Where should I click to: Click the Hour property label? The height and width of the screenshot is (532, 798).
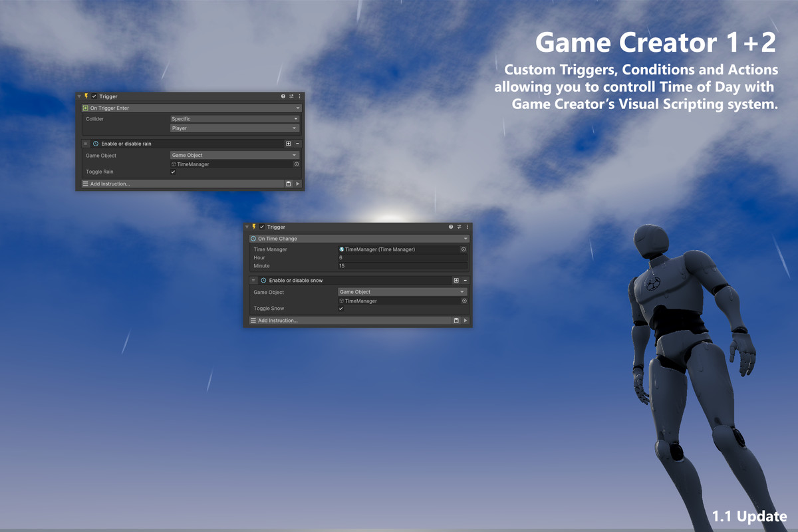pyautogui.click(x=259, y=257)
